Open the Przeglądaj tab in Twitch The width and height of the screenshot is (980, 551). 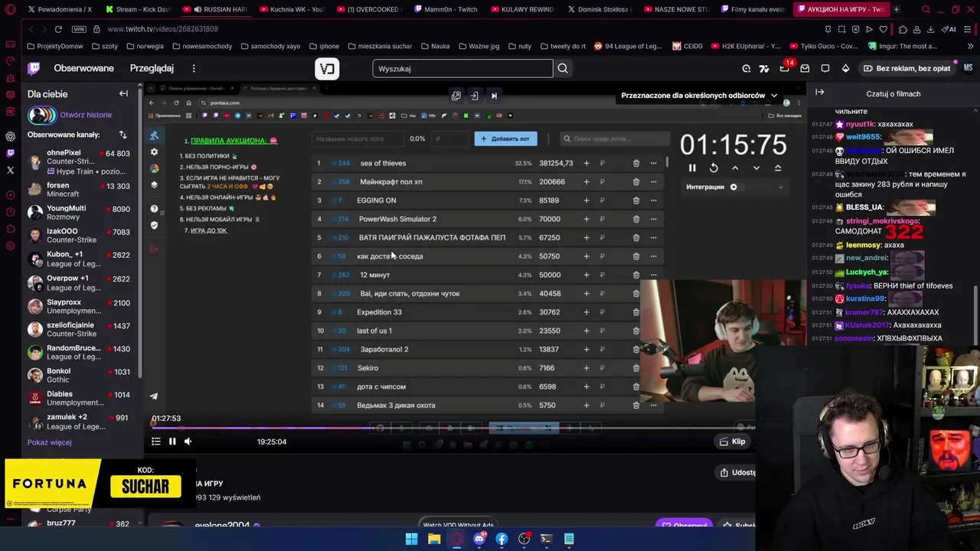(x=152, y=68)
